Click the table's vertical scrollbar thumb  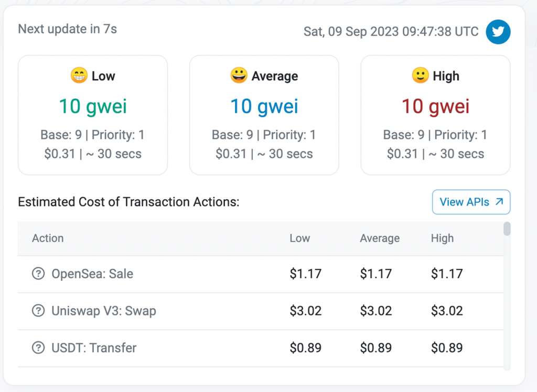pos(507,229)
